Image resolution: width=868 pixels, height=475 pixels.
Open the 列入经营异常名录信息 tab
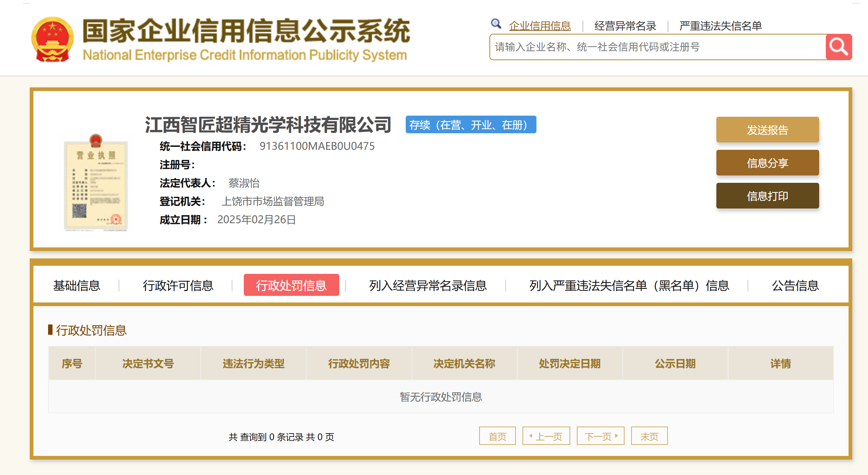427,285
